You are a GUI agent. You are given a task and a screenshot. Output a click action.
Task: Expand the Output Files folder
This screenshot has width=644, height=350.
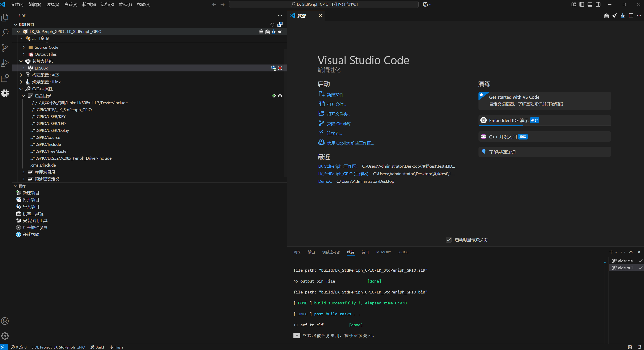pyautogui.click(x=24, y=54)
